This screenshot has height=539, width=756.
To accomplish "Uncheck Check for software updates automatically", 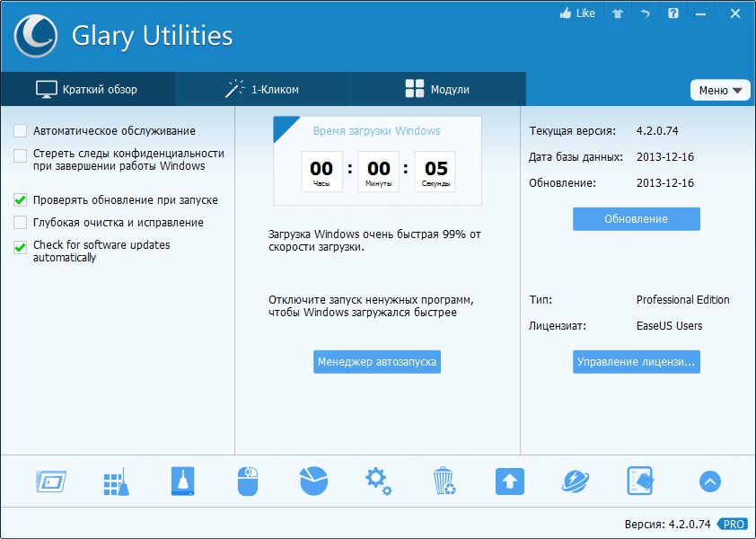I will tap(21, 247).
